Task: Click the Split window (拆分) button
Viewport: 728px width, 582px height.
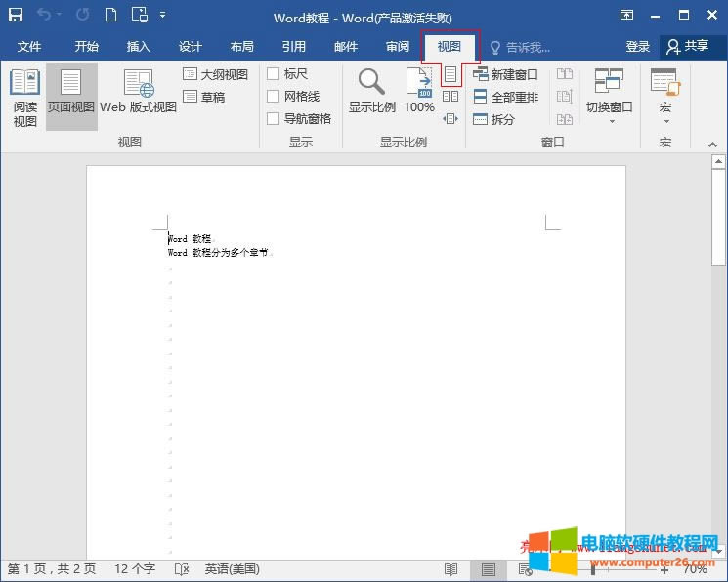Action: click(494, 119)
